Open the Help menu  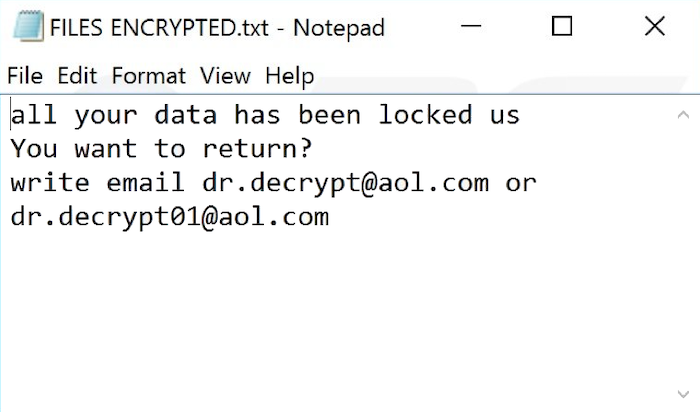[x=289, y=76]
